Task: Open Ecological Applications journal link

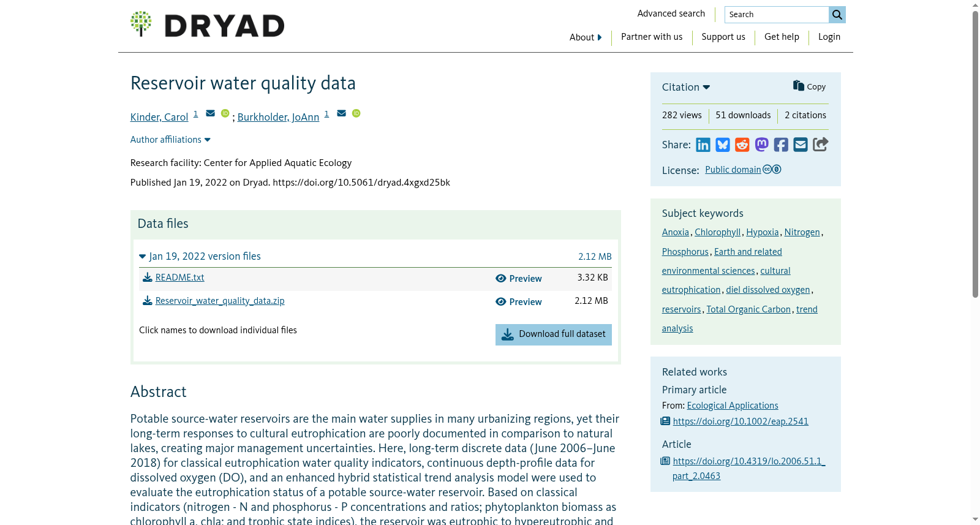Action: (733, 406)
